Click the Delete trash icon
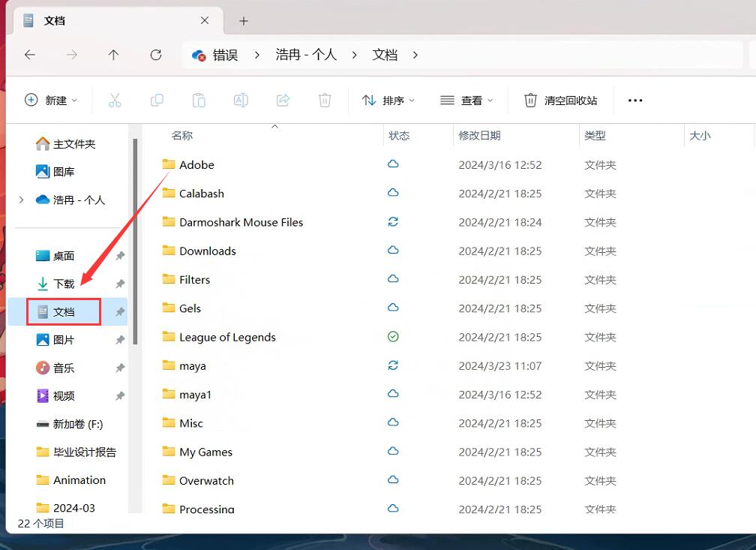 pyautogui.click(x=325, y=100)
